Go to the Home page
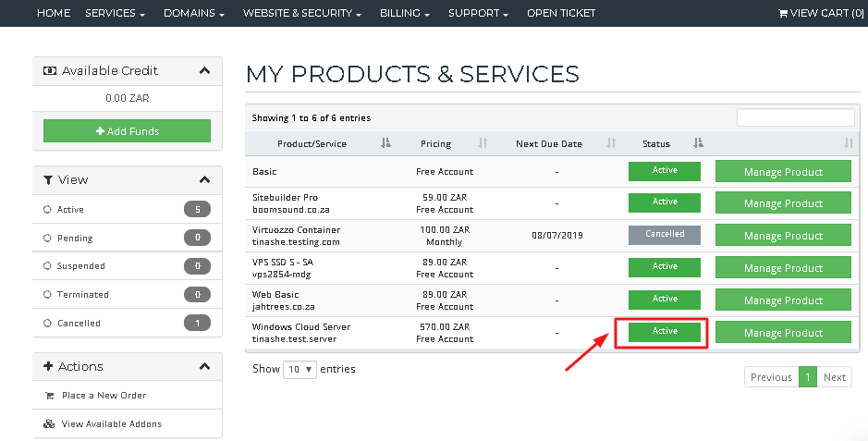The height and width of the screenshot is (441, 868). (x=54, y=13)
